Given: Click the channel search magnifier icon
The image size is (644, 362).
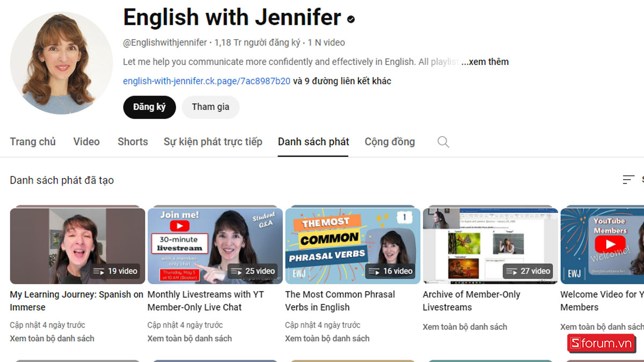Looking at the screenshot, I should (x=443, y=142).
